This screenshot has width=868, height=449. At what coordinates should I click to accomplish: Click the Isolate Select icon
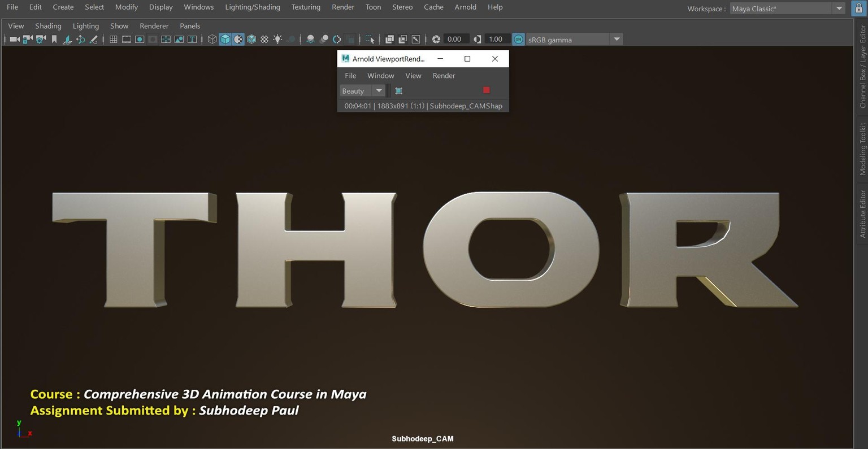click(370, 39)
